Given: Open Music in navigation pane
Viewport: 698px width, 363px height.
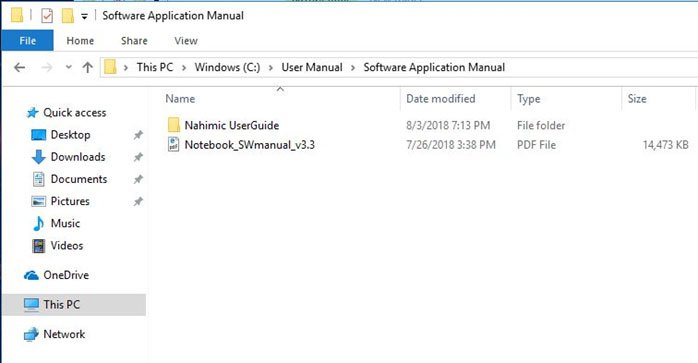Looking at the screenshot, I should coord(65,223).
